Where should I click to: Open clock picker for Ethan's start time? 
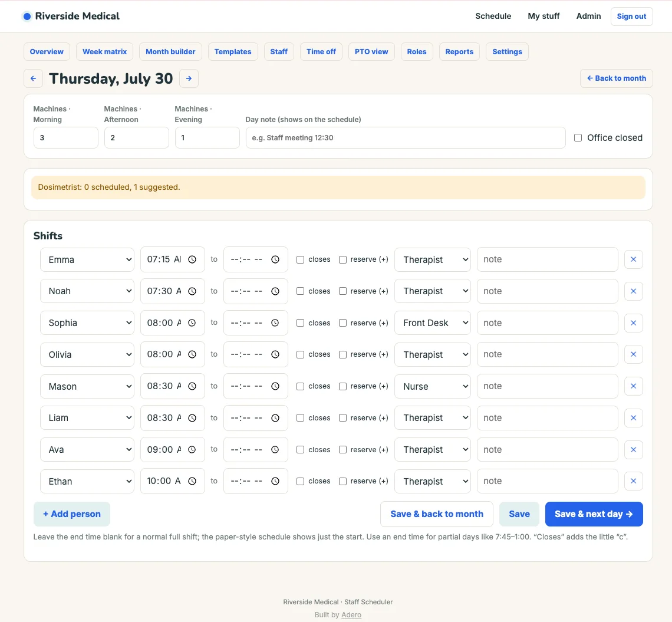192,481
